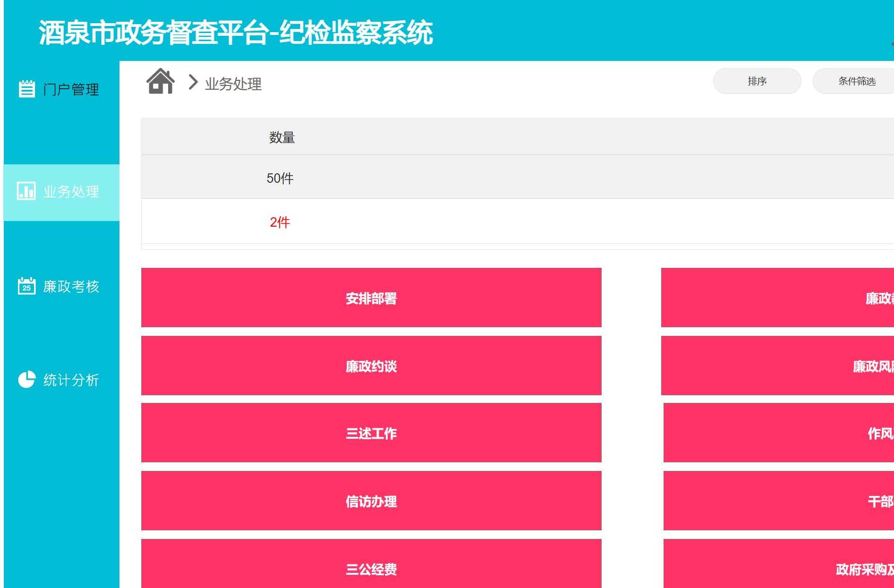Open the 信访办理 category
Screen dimensions: 894x588
[x=371, y=501]
